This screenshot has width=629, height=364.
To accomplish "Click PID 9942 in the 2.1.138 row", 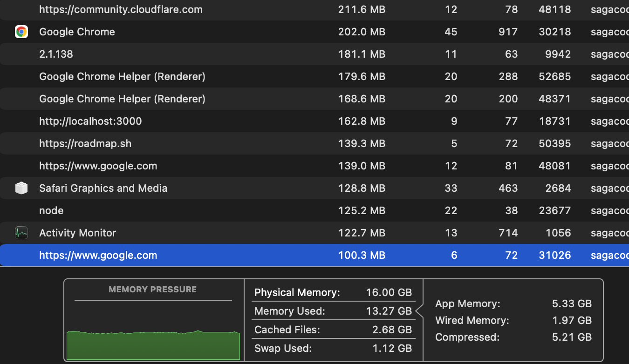I will tap(558, 54).
